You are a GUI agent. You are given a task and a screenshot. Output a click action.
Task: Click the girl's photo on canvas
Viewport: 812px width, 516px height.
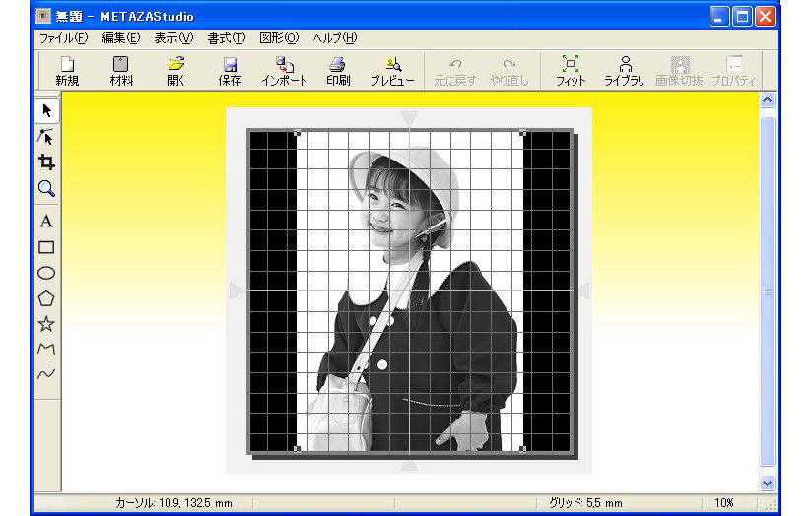410,290
